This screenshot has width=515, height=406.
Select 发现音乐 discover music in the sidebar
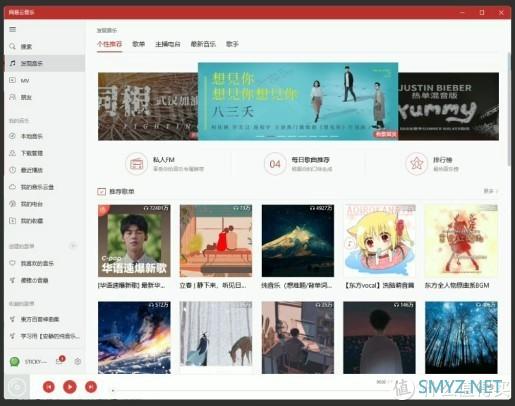tap(44, 63)
